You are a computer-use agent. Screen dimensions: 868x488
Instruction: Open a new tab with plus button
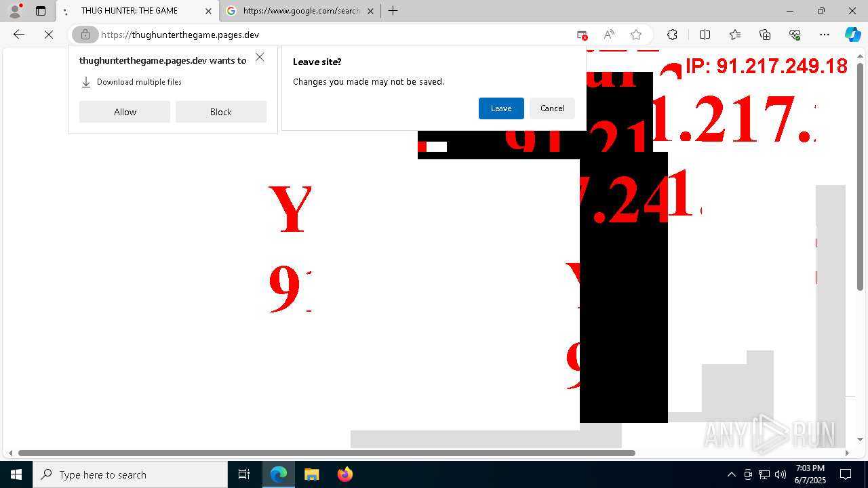pos(393,11)
